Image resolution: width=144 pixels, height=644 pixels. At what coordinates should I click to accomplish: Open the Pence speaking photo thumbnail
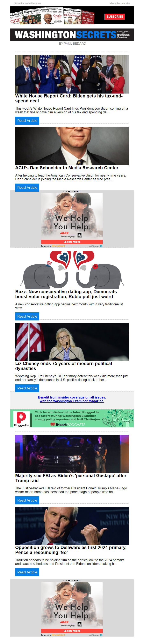[x=72, y=526]
